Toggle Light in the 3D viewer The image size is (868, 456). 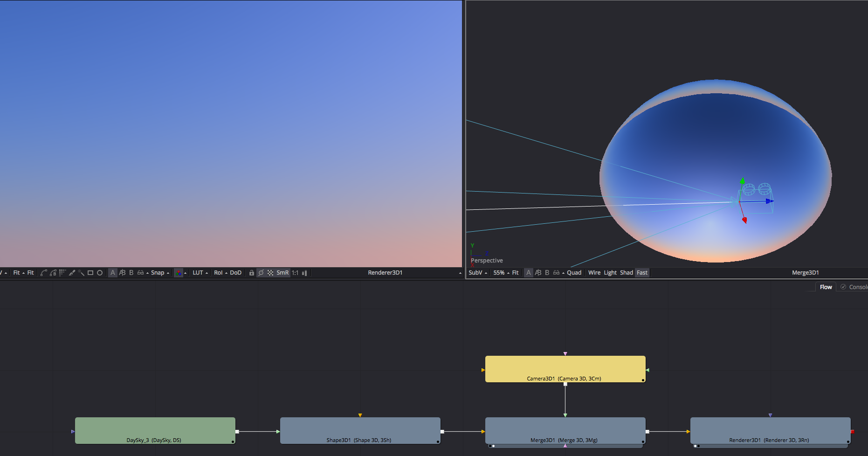pos(610,273)
